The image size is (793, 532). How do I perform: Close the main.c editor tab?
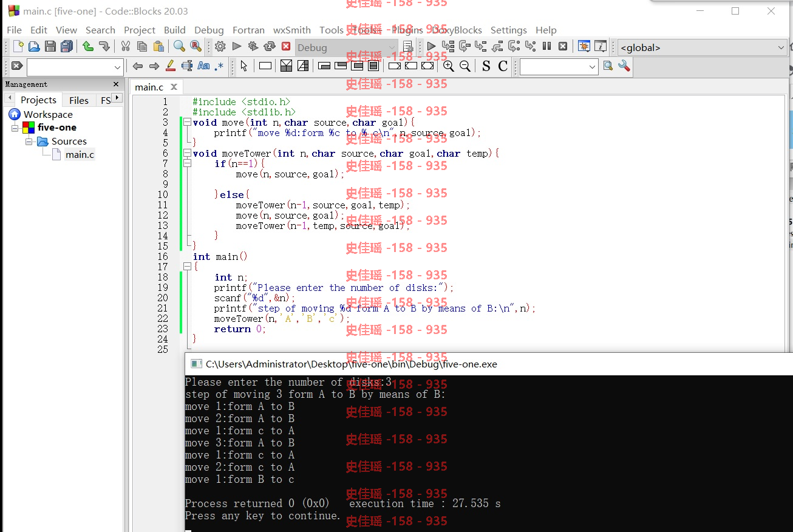173,87
